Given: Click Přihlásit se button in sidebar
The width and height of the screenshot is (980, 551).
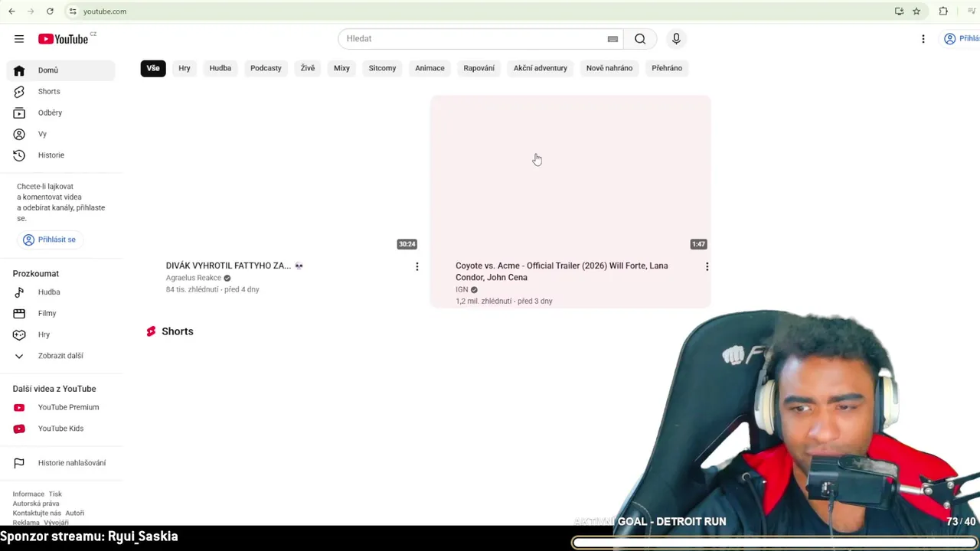Looking at the screenshot, I should coord(50,240).
